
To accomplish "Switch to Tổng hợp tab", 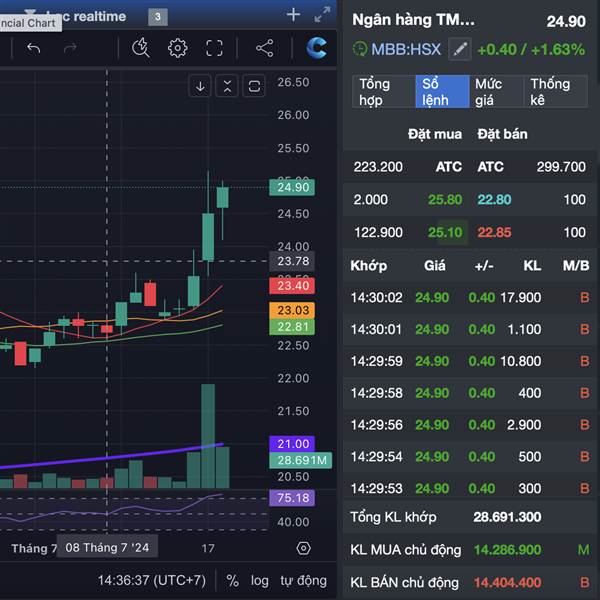I will pyautogui.click(x=384, y=92).
